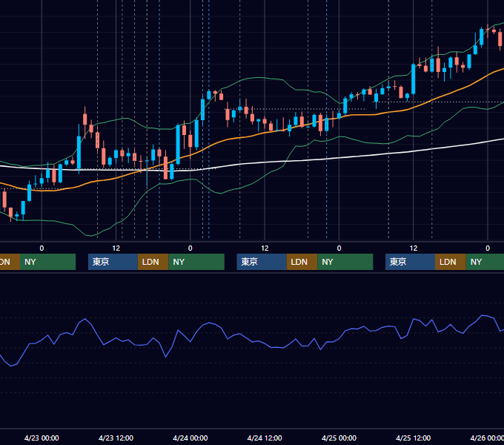Image resolution: width=504 pixels, height=445 pixels.
Task: Select the NY session block starting 4/23 evening
Action: click(x=196, y=262)
